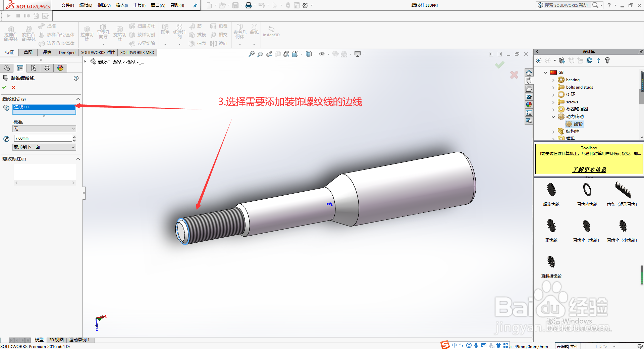Open Custom Properties task pane tab
The height and width of the screenshot is (349, 644).
[x=529, y=113]
